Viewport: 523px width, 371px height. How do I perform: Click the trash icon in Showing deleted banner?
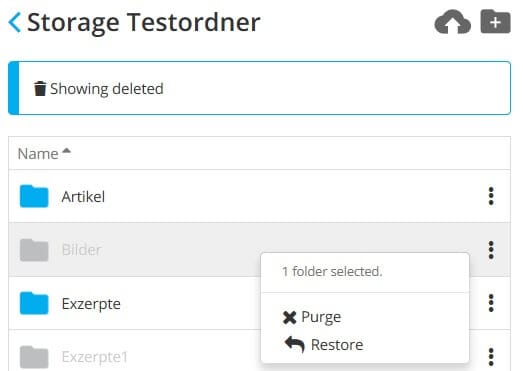tap(40, 88)
